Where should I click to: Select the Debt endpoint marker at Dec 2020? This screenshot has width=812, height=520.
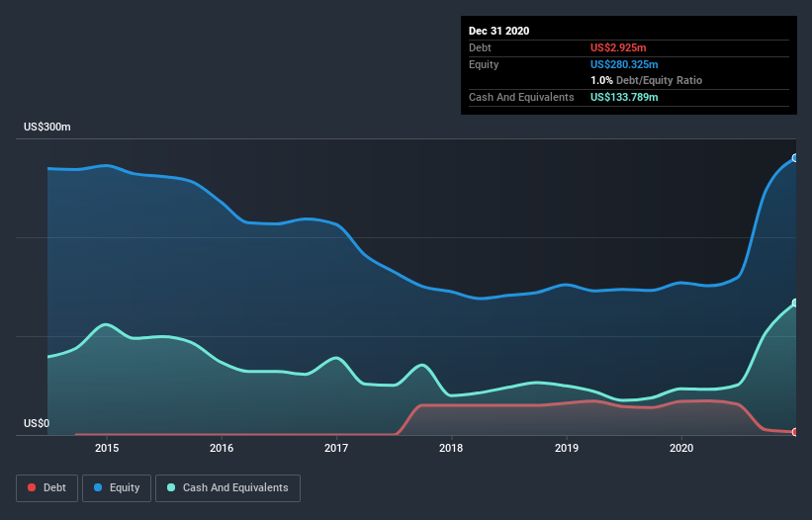795,432
